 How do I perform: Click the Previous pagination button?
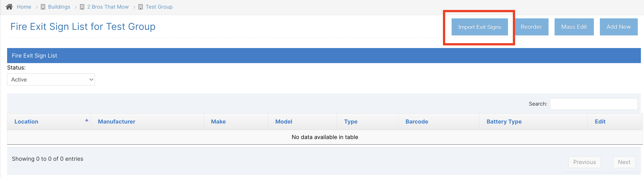coord(585,162)
